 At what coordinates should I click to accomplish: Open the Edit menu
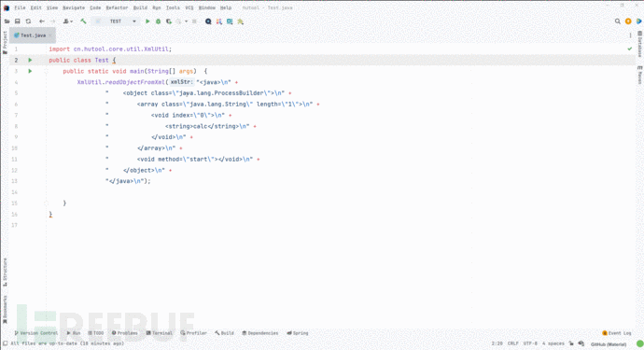tap(35, 7)
